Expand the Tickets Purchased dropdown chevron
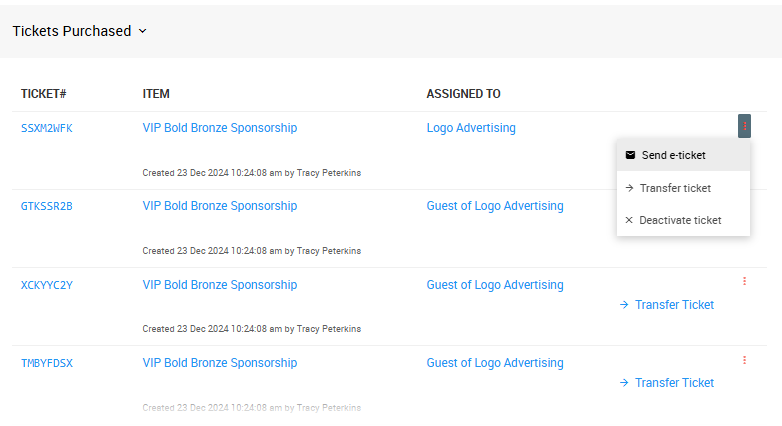The image size is (782, 426). click(142, 31)
